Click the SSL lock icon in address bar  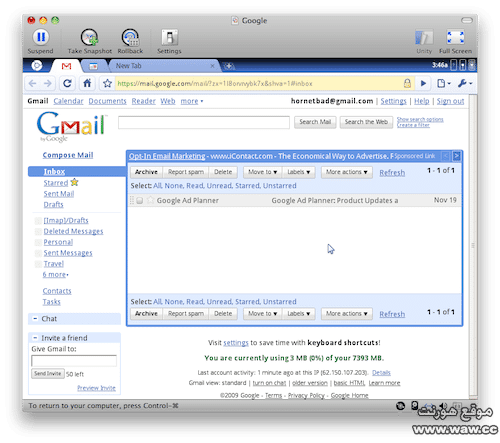click(x=407, y=83)
